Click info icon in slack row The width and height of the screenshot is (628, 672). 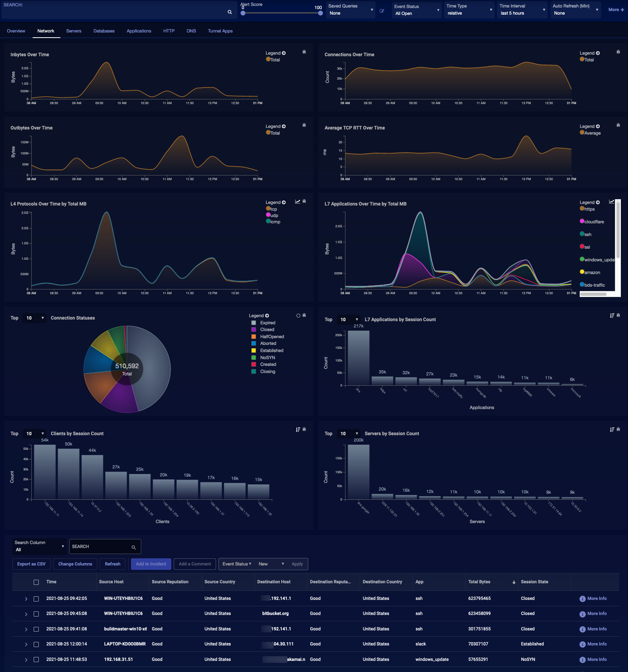(582, 644)
